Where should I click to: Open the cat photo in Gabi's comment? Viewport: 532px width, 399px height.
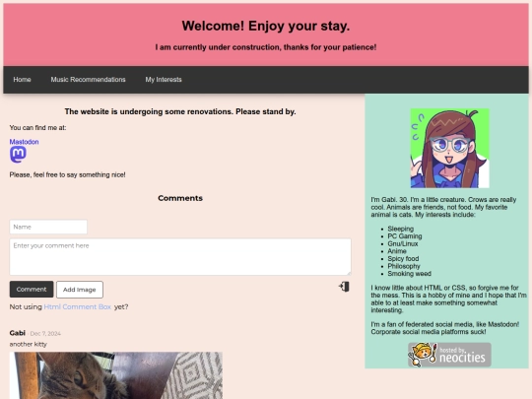tap(116, 375)
